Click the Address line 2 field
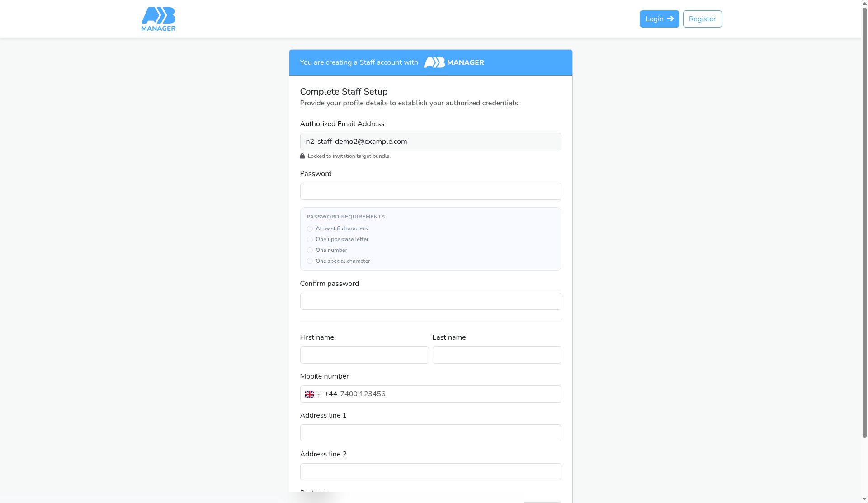868x503 pixels. [x=430, y=472]
